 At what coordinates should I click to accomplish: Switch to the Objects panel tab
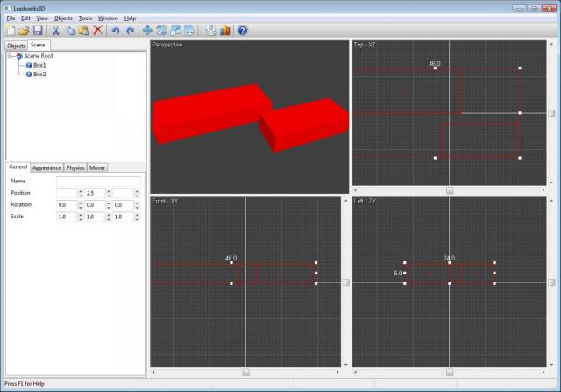pyautogui.click(x=16, y=46)
